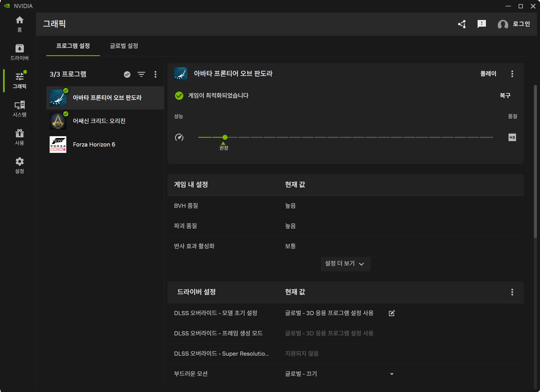Image resolution: width=540 pixels, height=392 pixels.
Task: Click the BVH 품질 setting row
Action: click(x=346, y=206)
